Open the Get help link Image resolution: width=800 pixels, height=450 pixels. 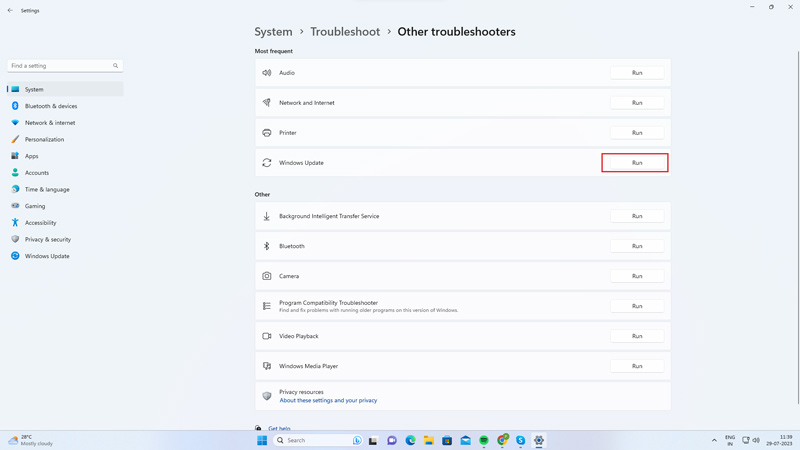pos(279,429)
